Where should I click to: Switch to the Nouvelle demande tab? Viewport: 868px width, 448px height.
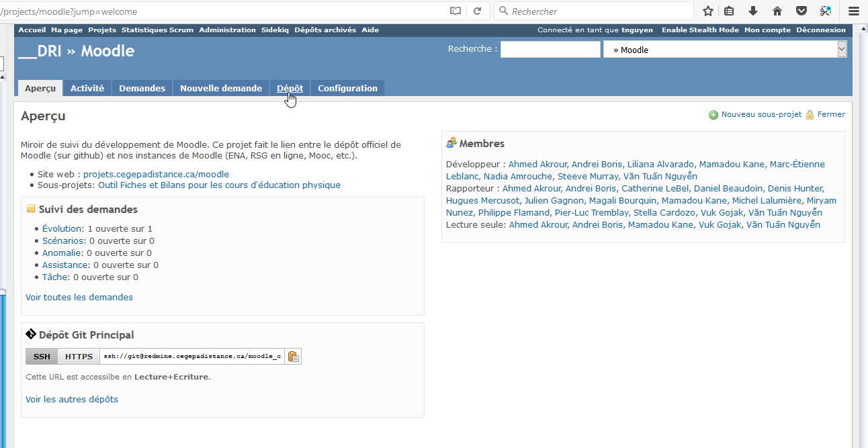221,88
